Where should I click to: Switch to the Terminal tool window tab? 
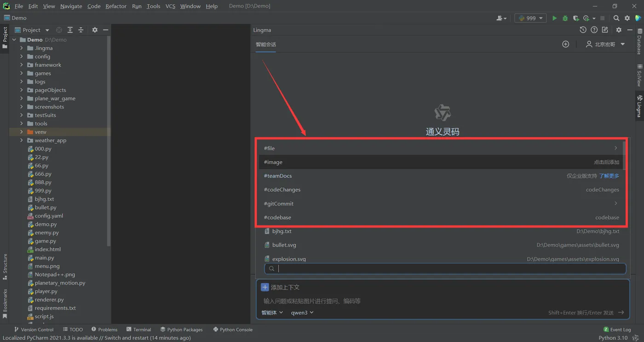coord(138,330)
